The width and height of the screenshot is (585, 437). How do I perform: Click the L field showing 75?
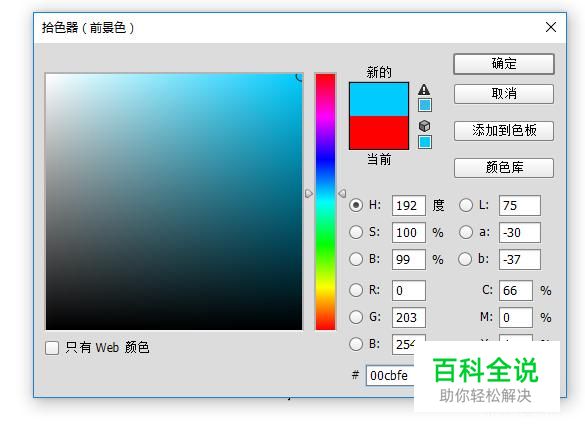click(520, 205)
